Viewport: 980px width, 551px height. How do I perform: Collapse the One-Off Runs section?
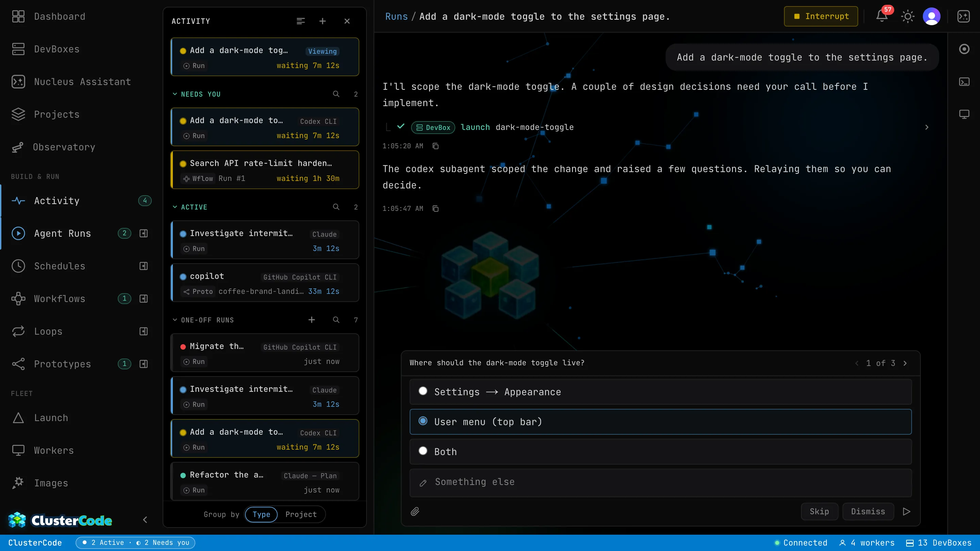pyautogui.click(x=175, y=320)
